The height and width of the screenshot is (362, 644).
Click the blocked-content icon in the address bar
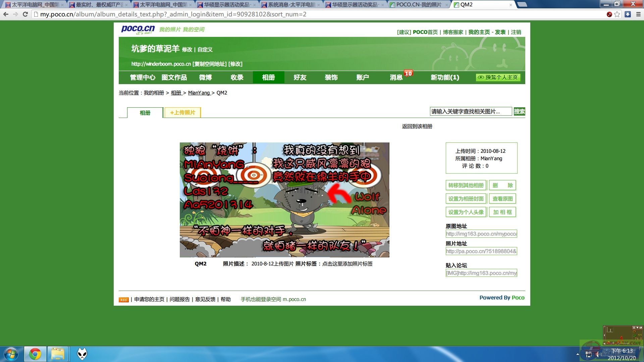pos(609,14)
